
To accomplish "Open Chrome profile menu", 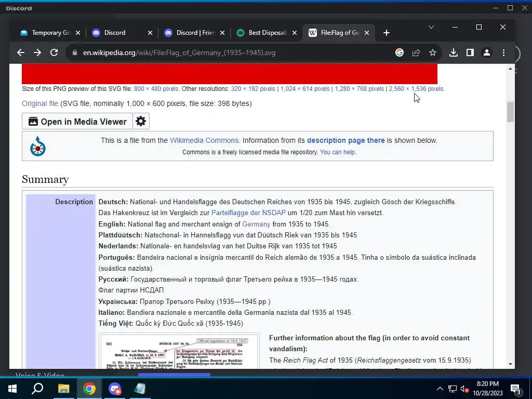I will coord(486,52).
